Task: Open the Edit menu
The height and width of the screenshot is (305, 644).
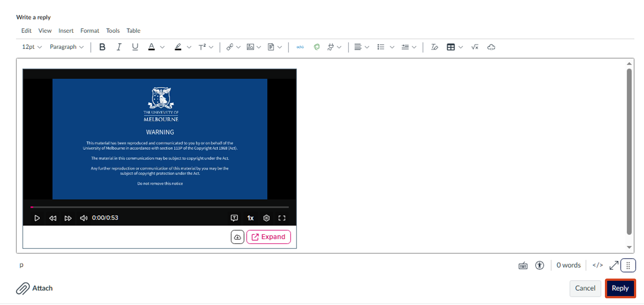Action: pos(26,31)
